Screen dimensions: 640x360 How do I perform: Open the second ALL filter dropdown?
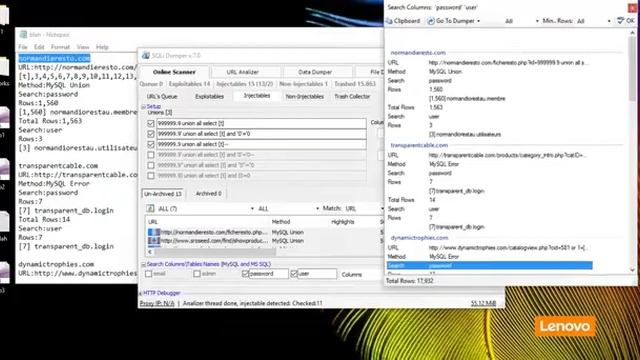click(317, 209)
